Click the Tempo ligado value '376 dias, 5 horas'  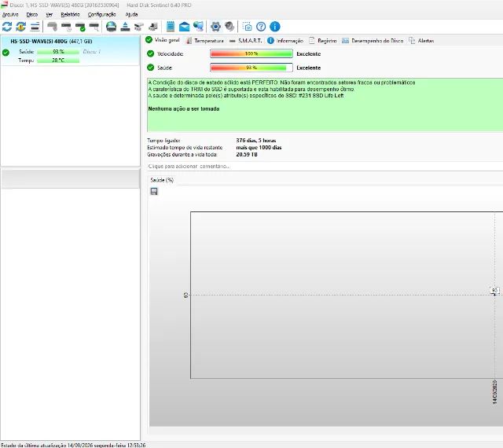coord(256,141)
